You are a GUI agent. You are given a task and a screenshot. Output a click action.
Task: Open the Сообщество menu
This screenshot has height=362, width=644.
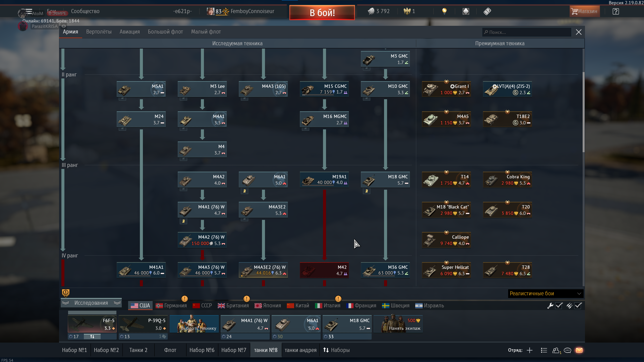coord(85,11)
